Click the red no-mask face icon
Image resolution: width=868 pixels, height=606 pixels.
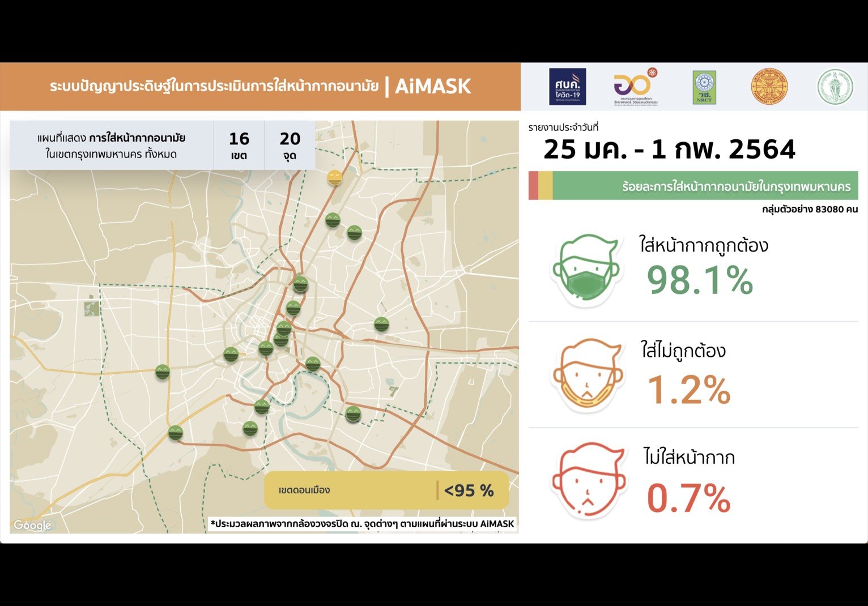coord(589,480)
